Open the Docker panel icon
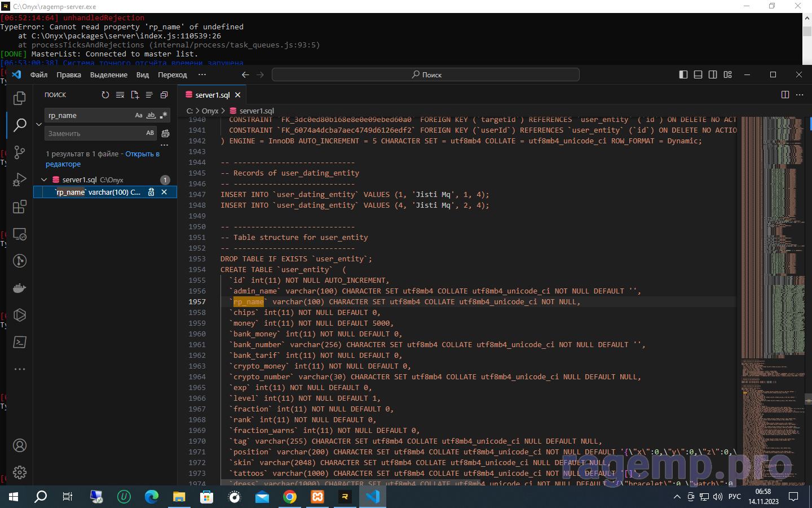Screen dimensions: 812x508 coord(20,288)
